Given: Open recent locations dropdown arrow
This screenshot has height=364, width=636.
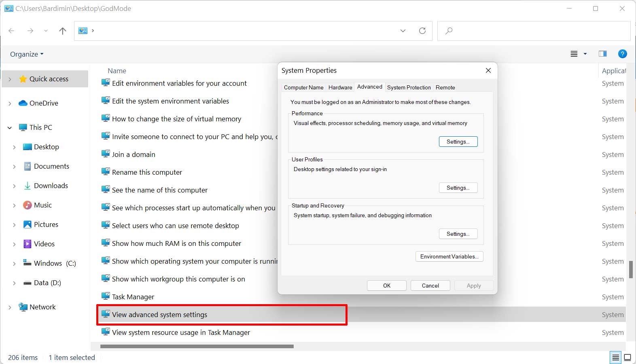Looking at the screenshot, I should pyautogui.click(x=46, y=31).
